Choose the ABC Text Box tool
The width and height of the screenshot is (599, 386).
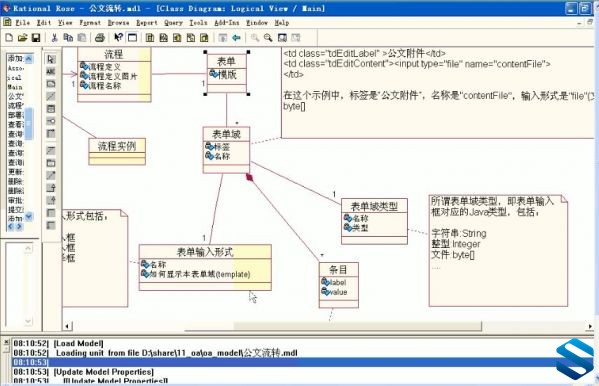[51, 71]
